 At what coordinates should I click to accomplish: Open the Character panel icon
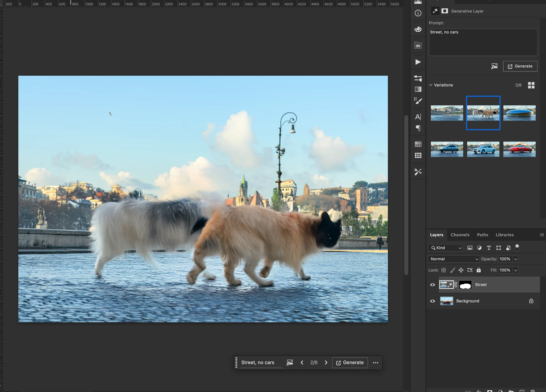click(418, 117)
